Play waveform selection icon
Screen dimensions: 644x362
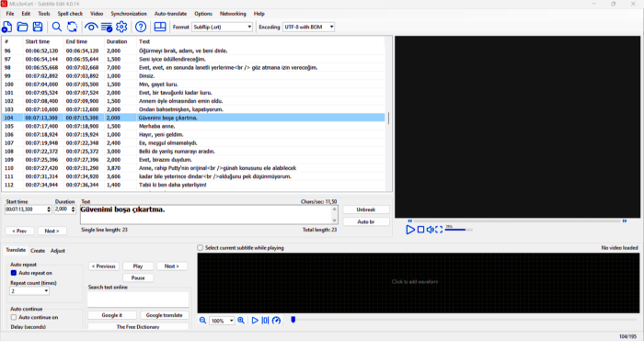(255, 321)
